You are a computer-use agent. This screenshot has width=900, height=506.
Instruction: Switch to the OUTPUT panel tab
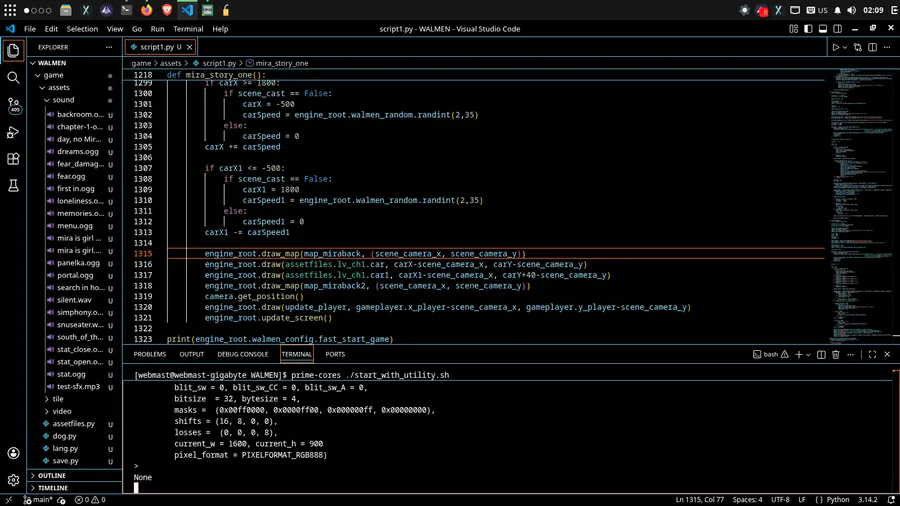tap(192, 355)
